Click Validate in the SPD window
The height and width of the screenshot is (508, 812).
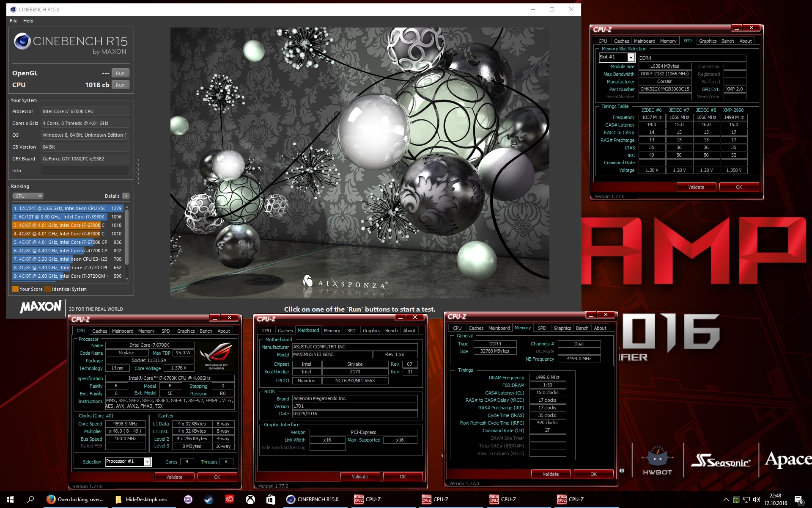[x=696, y=187]
